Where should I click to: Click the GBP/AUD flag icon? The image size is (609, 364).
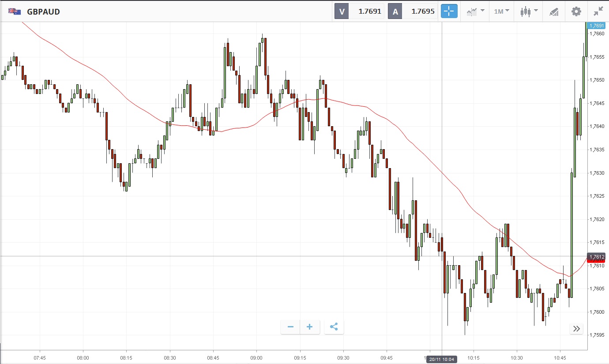[x=14, y=11]
